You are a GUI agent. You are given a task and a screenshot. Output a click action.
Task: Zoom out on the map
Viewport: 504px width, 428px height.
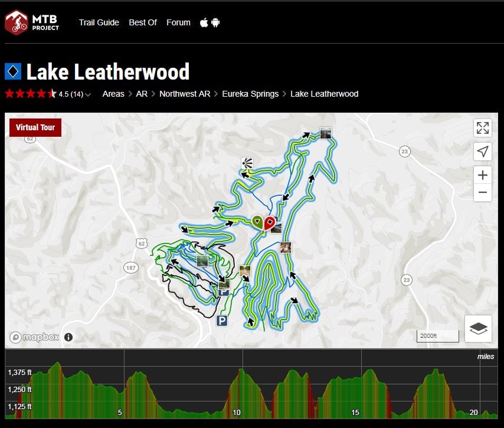coord(482,192)
